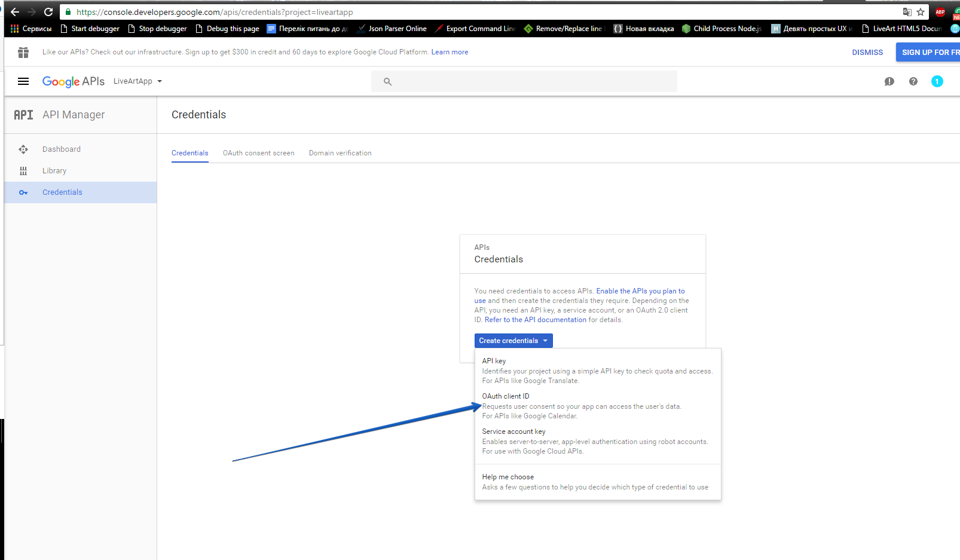Open the Export Command Line bookmark
The width and height of the screenshot is (960, 560).
coord(475,29)
